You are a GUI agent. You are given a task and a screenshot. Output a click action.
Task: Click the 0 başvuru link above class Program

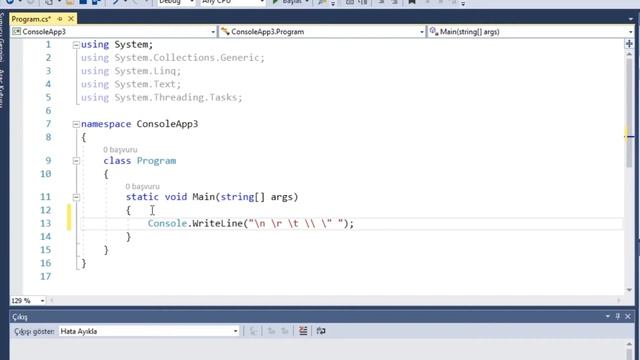[x=120, y=149]
